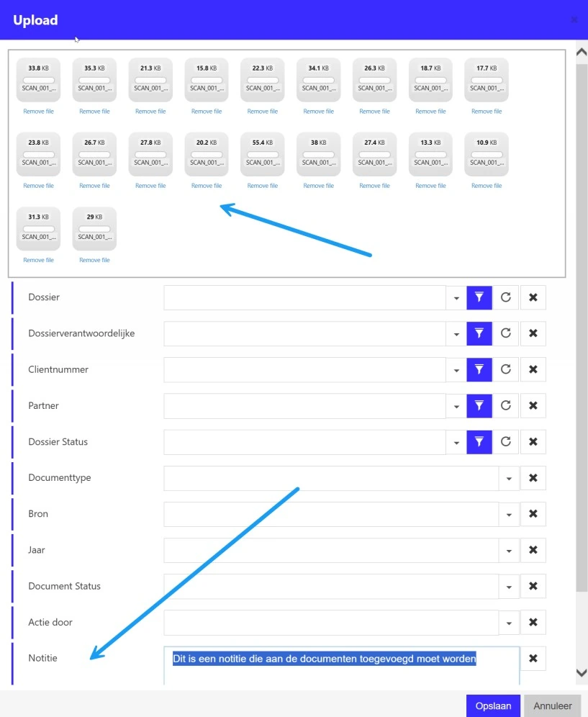This screenshot has height=717, width=588.
Task: Expand the Clientnummer dropdown
Action: click(456, 370)
